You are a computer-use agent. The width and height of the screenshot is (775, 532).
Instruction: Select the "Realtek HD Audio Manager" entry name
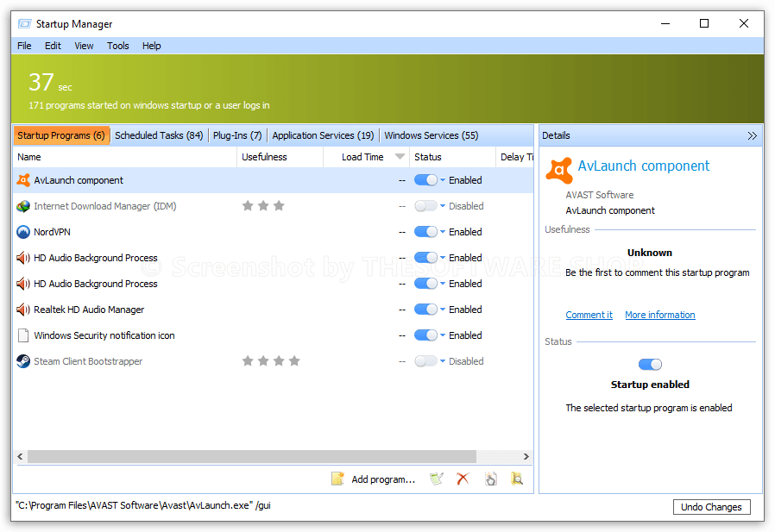pyautogui.click(x=89, y=310)
